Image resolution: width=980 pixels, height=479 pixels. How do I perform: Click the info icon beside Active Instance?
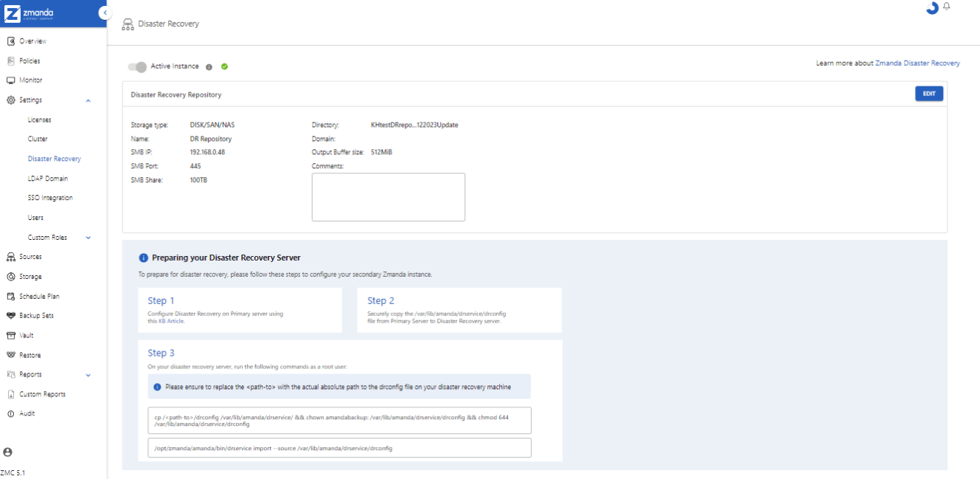209,67
